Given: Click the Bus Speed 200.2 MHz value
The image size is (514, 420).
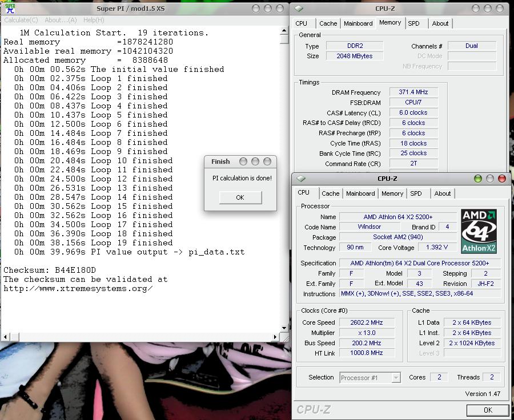Looking at the screenshot, I should [367, 343].
